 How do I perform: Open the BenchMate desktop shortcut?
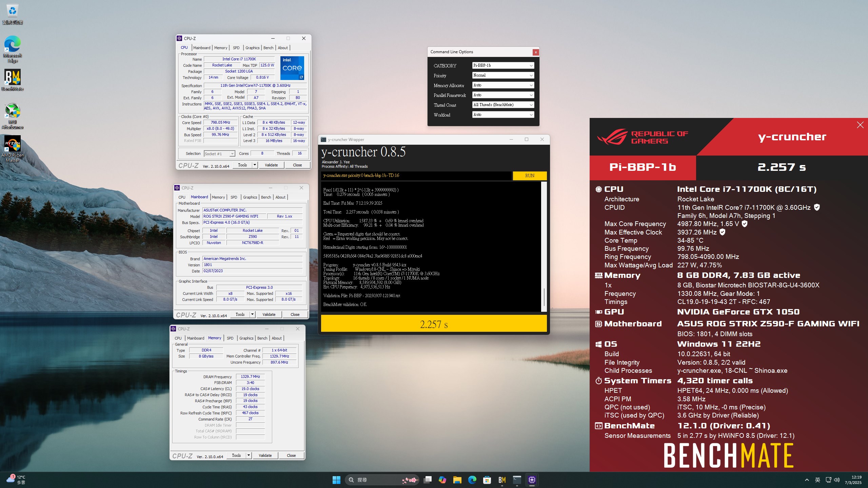[13, 80]
